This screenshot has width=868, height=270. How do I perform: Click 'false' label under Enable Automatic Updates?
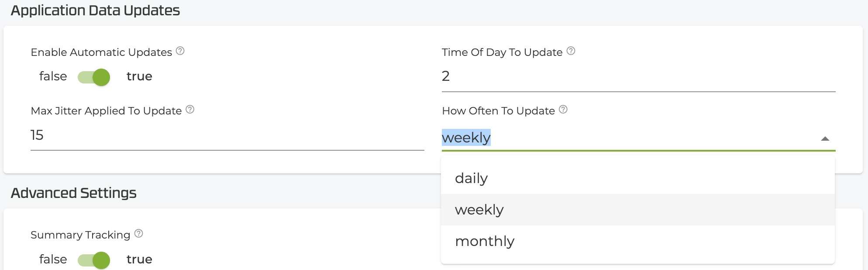pos(53,76)
